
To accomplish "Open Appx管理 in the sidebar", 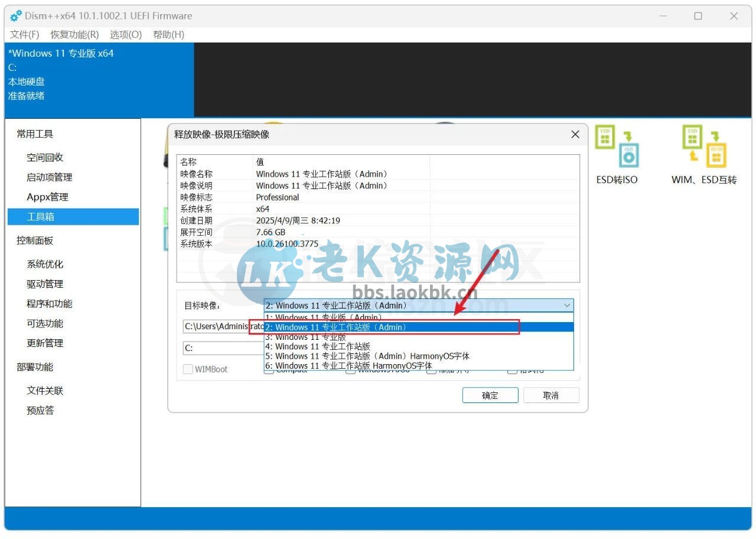I will [47, 197].
